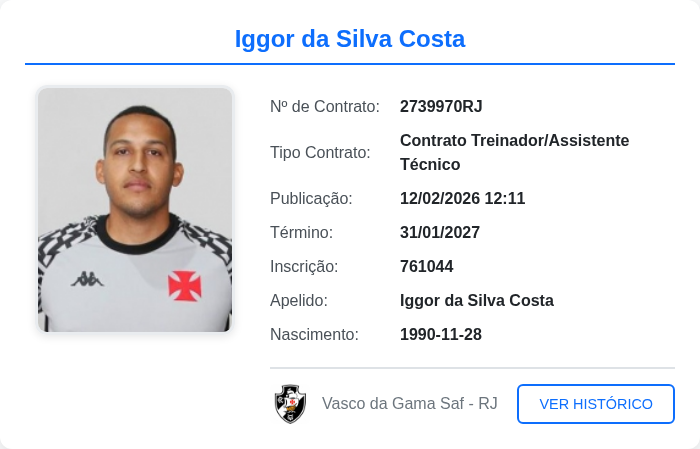This screenshot has height=449, width=700.
Task: Click the Nº de Contrato label
Action: [x=325, y=107]
